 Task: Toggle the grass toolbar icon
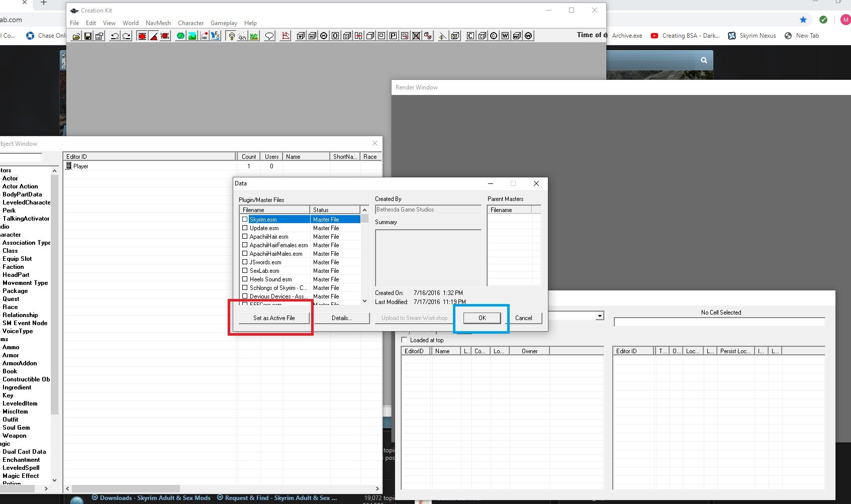(x=254, y=36)
